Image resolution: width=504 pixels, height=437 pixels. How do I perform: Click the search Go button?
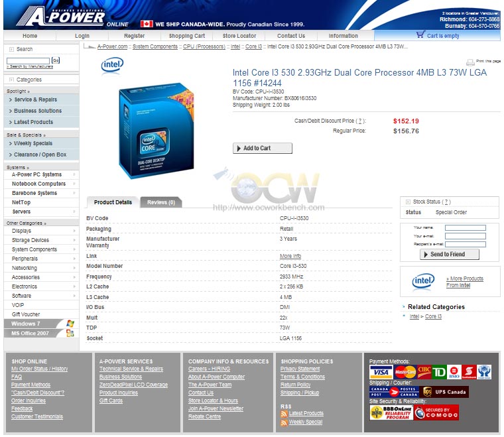(x=56, y=60)
